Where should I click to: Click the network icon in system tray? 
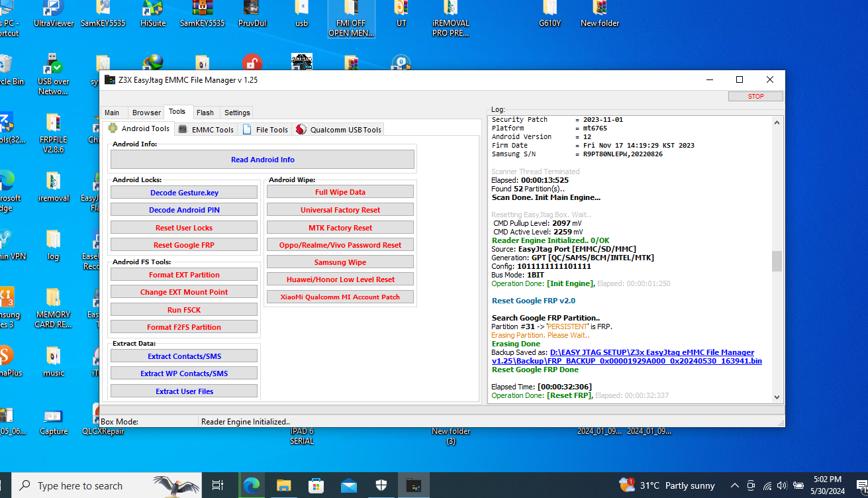tap(767, 485)
